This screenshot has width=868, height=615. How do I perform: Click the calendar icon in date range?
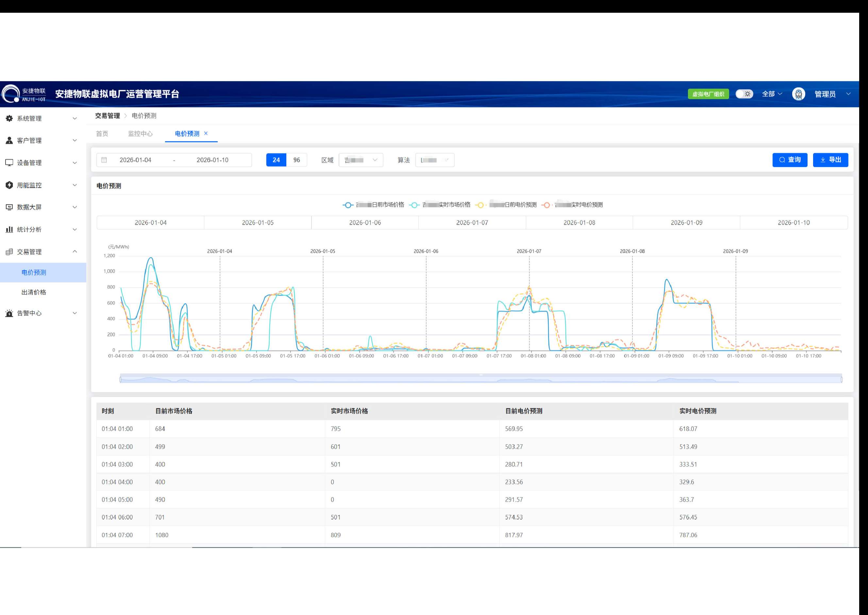[x=104, y=160]
